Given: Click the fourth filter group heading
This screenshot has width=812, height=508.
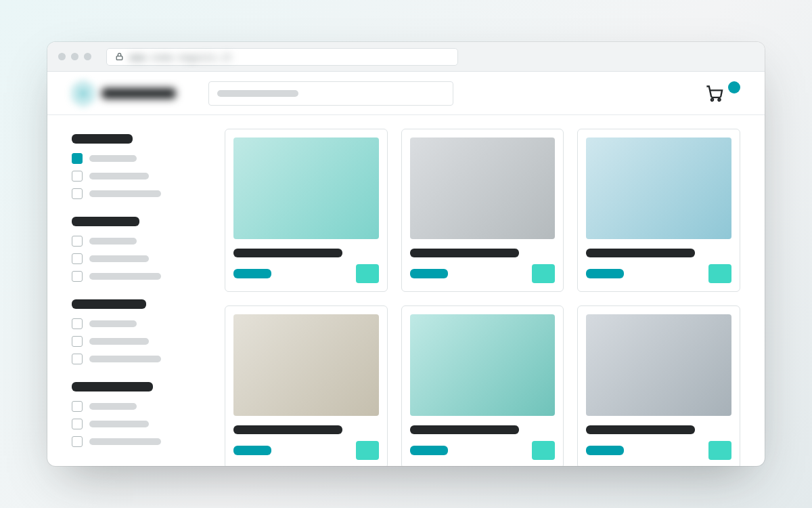Looking at the screenshot, I should pyautogui.click(x=112, y=387).
